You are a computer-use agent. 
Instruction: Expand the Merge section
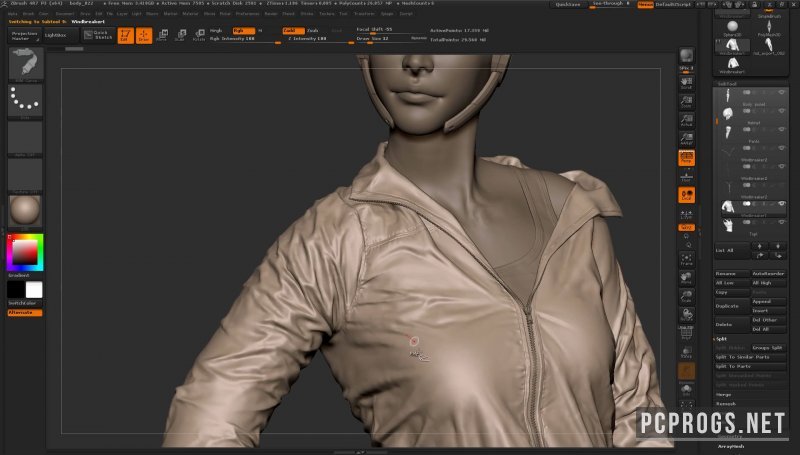tap(724, 394)
